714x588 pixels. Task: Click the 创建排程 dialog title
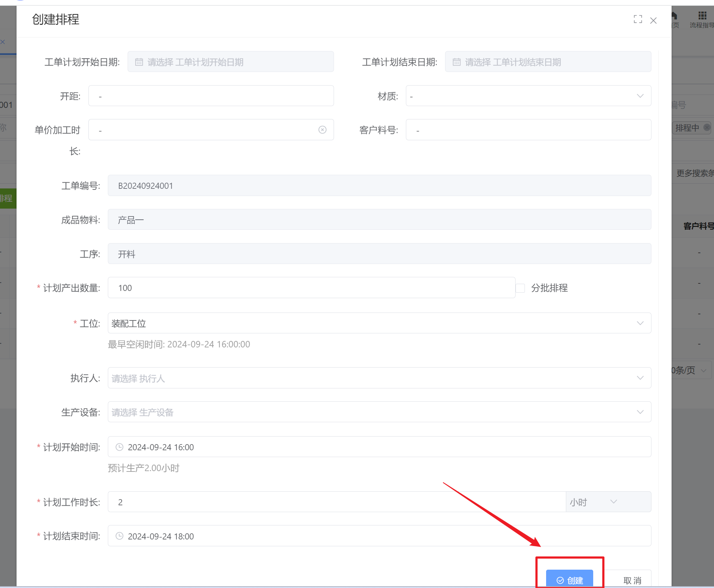click(x=56, y=19)
